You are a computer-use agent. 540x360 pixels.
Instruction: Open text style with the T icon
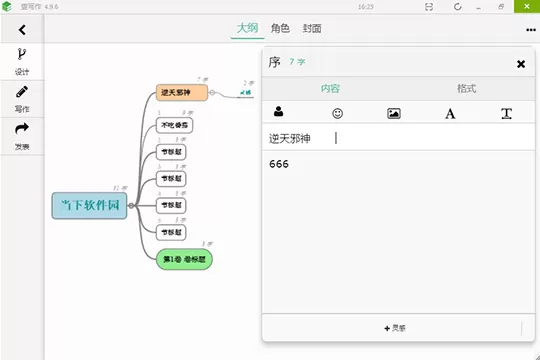point(506,113)
